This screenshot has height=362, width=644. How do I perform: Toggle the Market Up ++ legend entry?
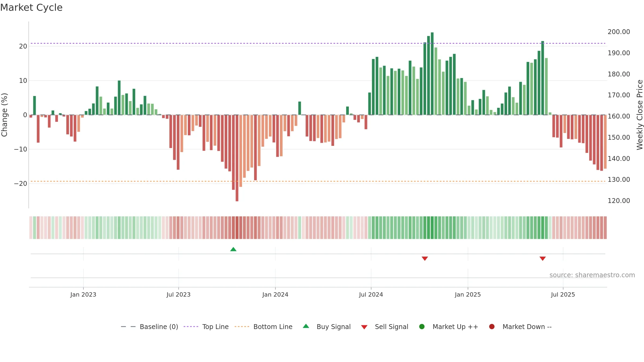(448, 327)
